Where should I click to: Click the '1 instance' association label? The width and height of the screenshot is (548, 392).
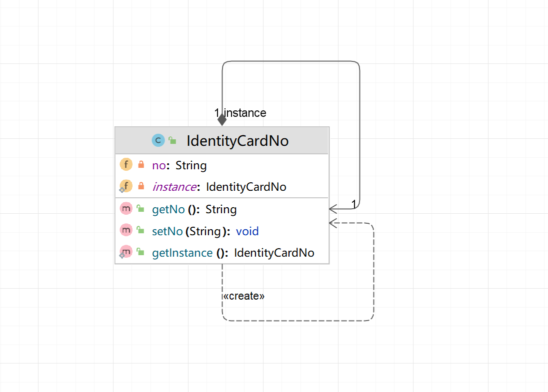pos(240,113)
